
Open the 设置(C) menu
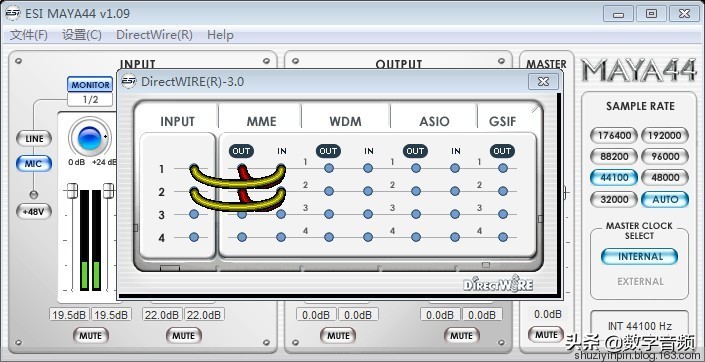pyautogui.click(x=82, y=35)
